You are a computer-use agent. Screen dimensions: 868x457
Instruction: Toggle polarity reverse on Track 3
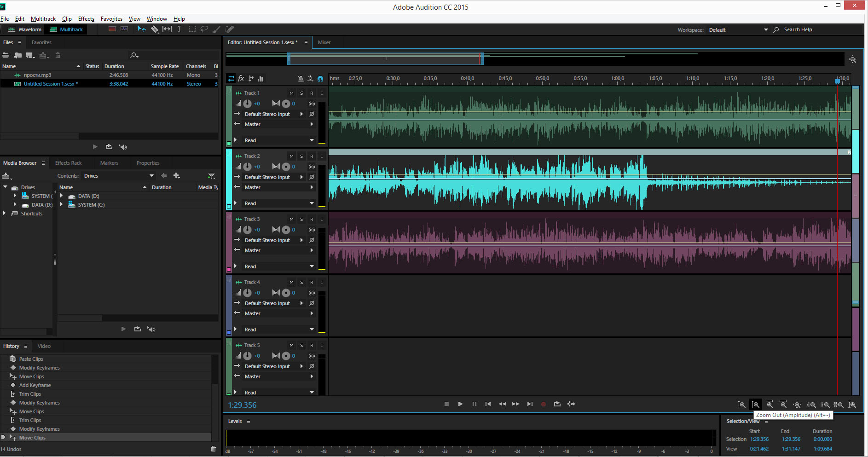point(312,240)
